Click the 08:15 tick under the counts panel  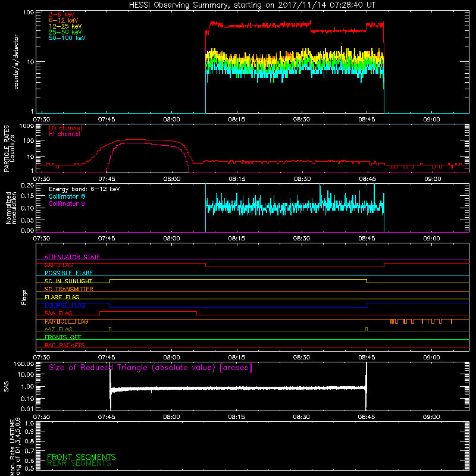pos(236,120)
